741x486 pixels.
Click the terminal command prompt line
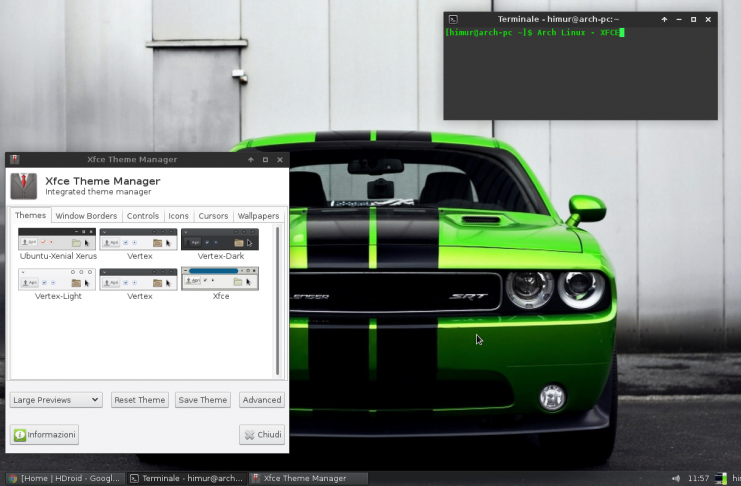point(535,33)
